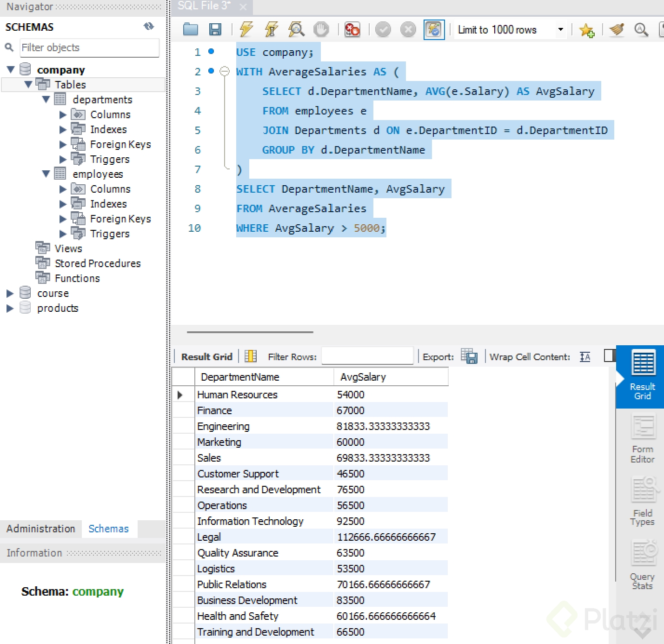This screenshot has width=664, height=644.
Task: Toggle the statement marker dot on line 1
Action: (x=211, y=51)
